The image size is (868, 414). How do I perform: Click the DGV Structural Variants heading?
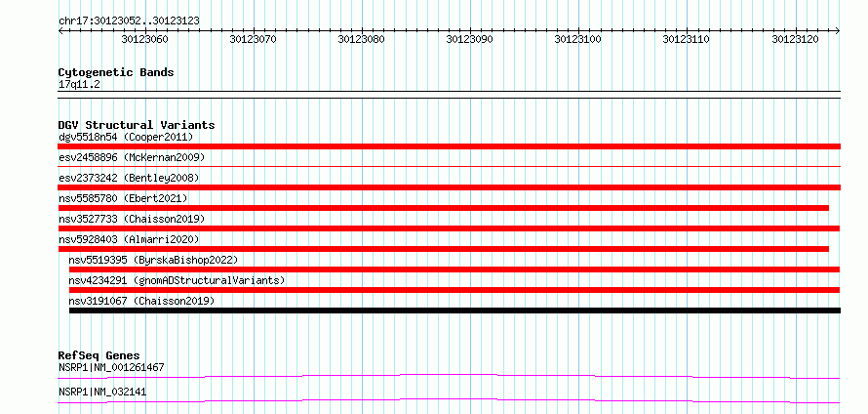[x=137, y=125]
